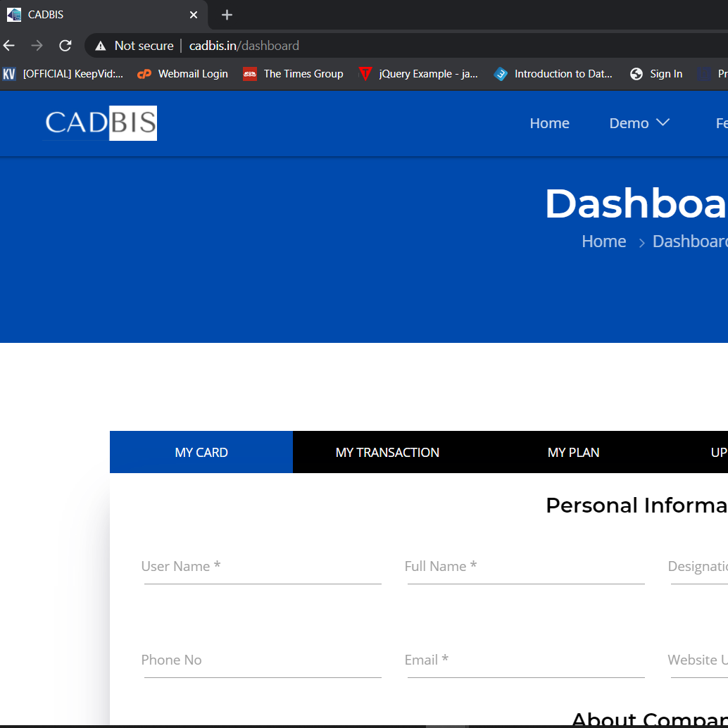The height and width of the screenshot is (728, 728).
Task: Open Webmail Login bookmark
Action: tap(183, 74)
